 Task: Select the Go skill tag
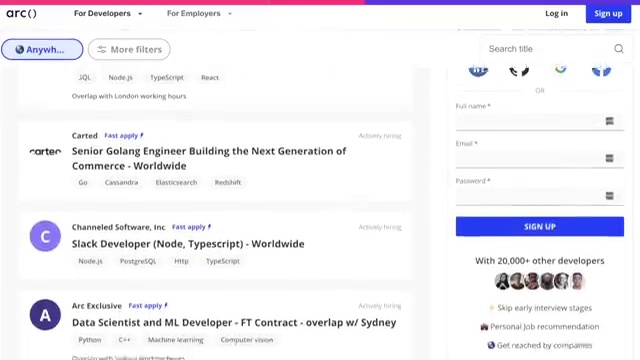pyautogui.click(x=83, y=182)
